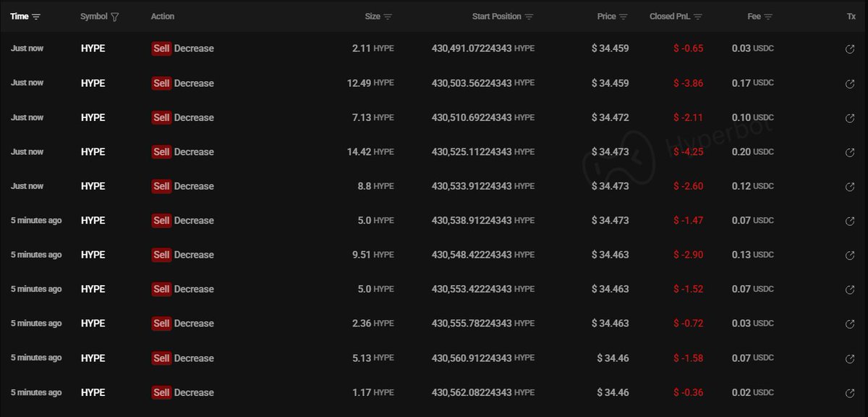
Task: Open the Symbol column filter funnel
Action: (x=115, y=17)
